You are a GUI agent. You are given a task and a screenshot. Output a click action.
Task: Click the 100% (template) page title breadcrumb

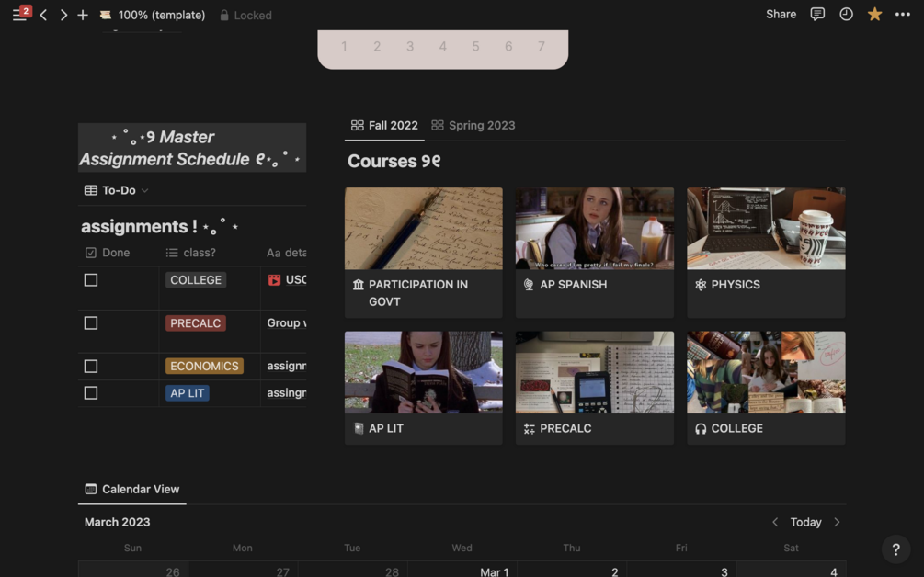(x=162, y=16)
